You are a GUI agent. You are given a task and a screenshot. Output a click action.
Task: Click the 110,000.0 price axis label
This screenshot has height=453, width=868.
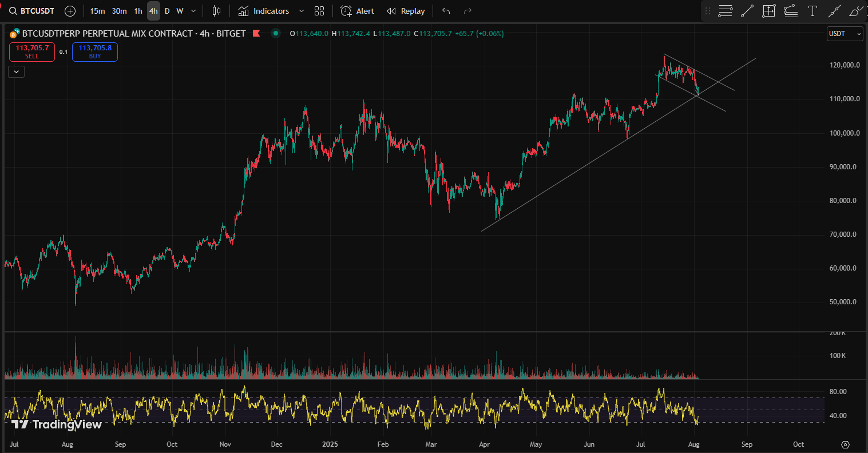pos(845,99)
